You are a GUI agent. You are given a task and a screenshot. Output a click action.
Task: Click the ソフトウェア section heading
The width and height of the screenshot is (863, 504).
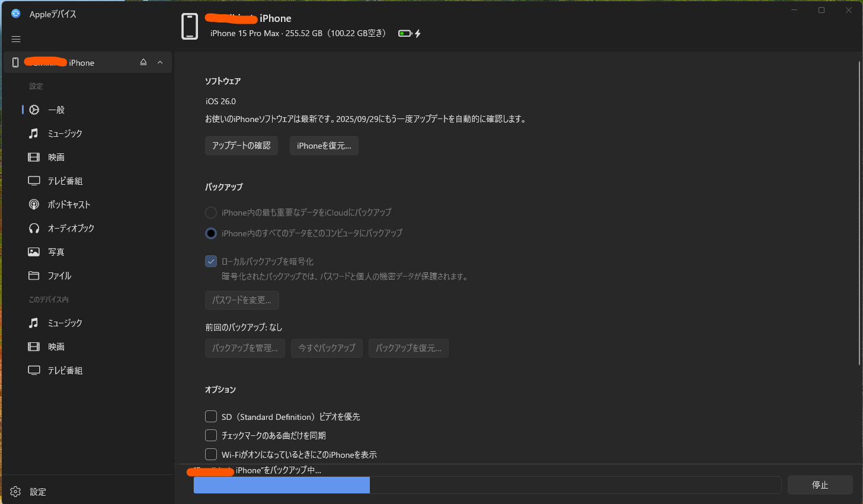tap(223, 81)
